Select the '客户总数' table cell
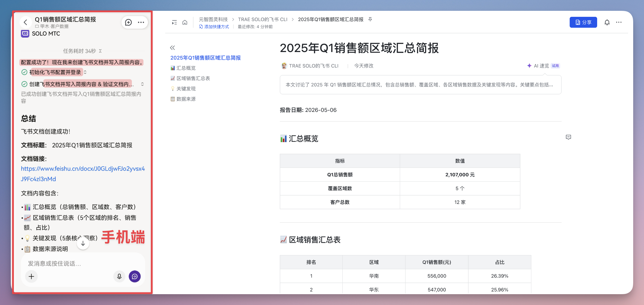Screen dimensions: 644x305 pos(340,202)
